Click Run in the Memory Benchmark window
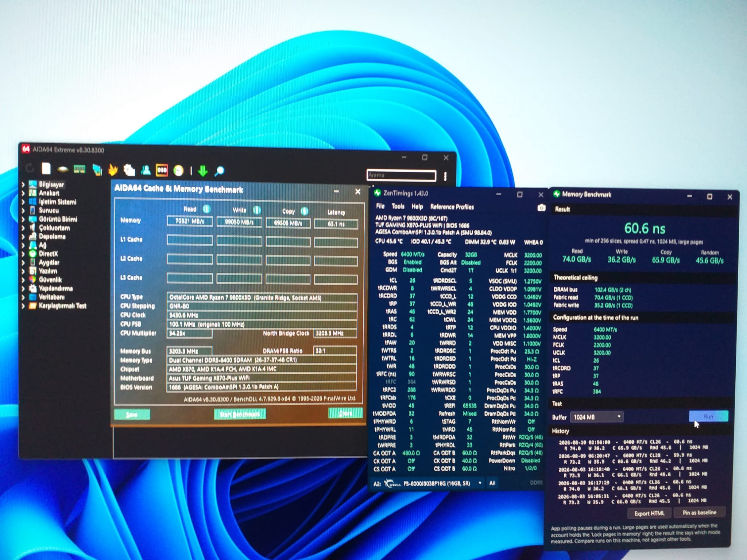Viewport: 747px width, 560px height. click(x=708, y=416)
